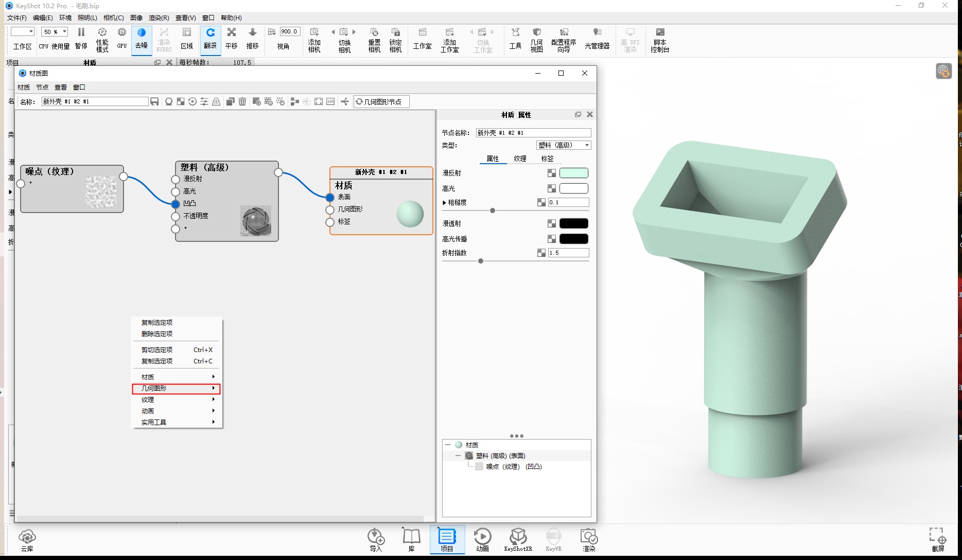This screenshot has width=962, height=560.
Task: Open the KeyShotXR wizard icon
Action: (518, 539)
